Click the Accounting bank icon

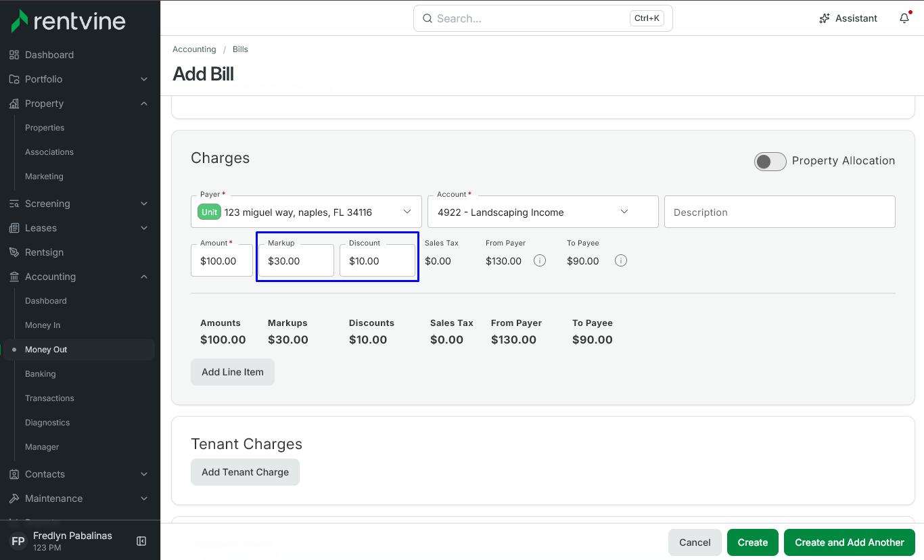point(14,277)
